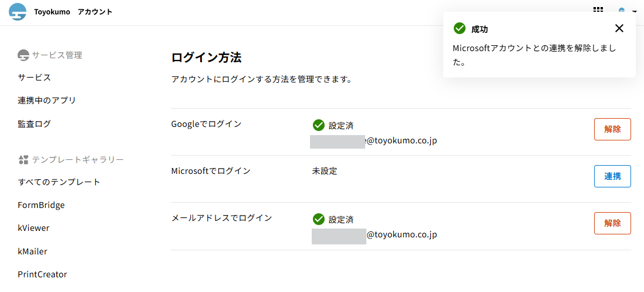Open kViewer templates link

tap(33, 228)
